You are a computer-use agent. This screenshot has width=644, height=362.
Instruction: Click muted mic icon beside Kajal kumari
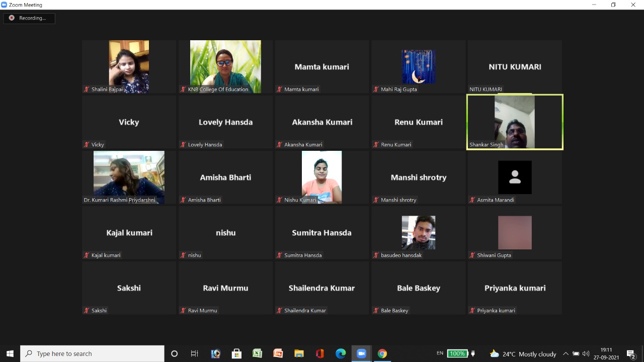tap(87, 255)
